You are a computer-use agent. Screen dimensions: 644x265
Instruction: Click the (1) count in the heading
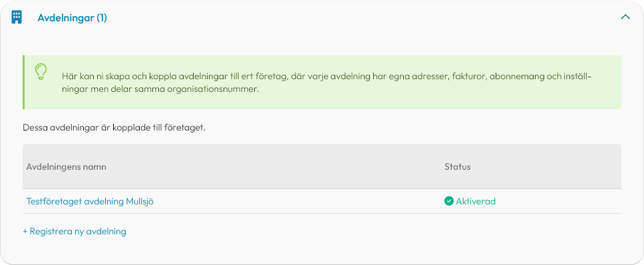(x=102, y=18)
